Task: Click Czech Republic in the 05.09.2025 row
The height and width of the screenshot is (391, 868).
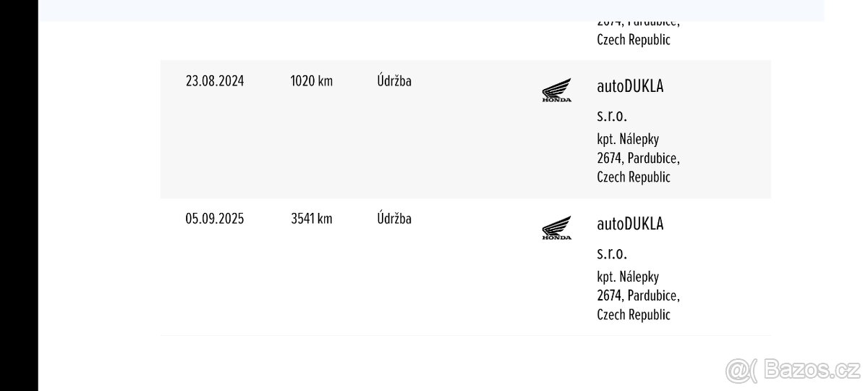Action: [x=634, y=314]
